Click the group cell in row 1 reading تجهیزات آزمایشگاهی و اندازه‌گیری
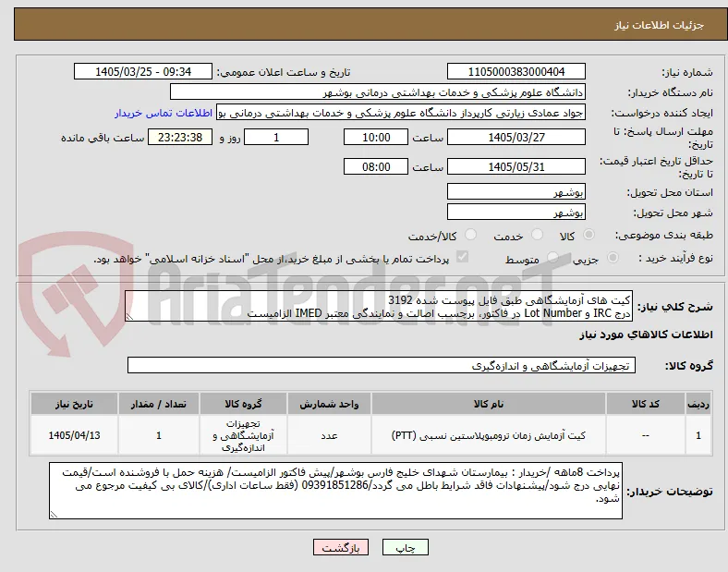The height and width of the screenshot is (572, 728). click(x=243, y=435)
